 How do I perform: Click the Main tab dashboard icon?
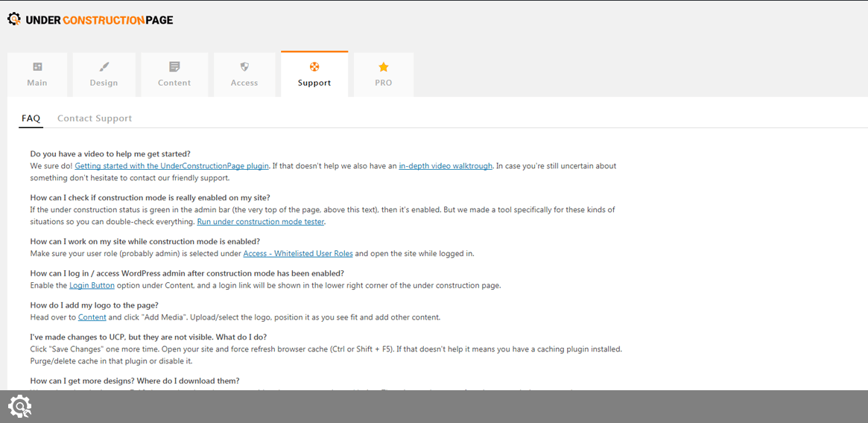coord(37,67)
